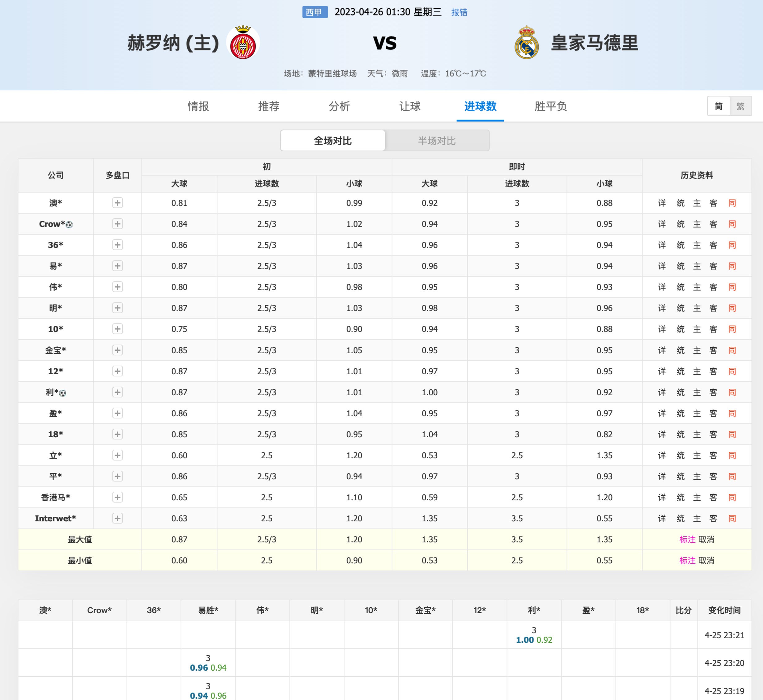Expand multi-handicap plus for 利* row

117,392
